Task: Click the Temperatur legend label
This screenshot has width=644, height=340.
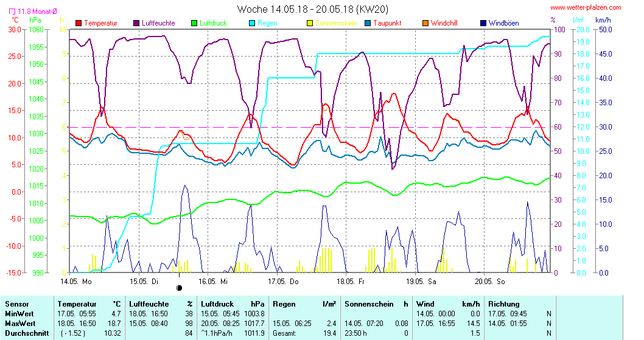Action: [x=100, y=23]
